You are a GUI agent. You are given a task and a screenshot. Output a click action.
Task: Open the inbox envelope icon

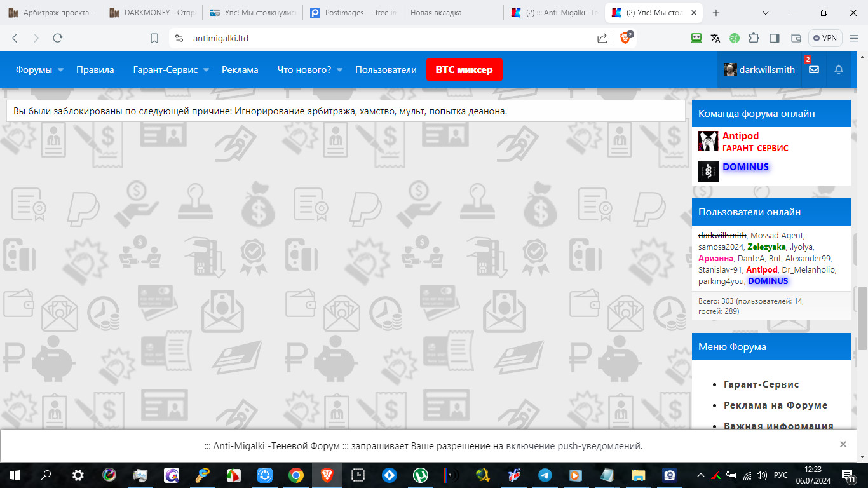coord(813,70)
